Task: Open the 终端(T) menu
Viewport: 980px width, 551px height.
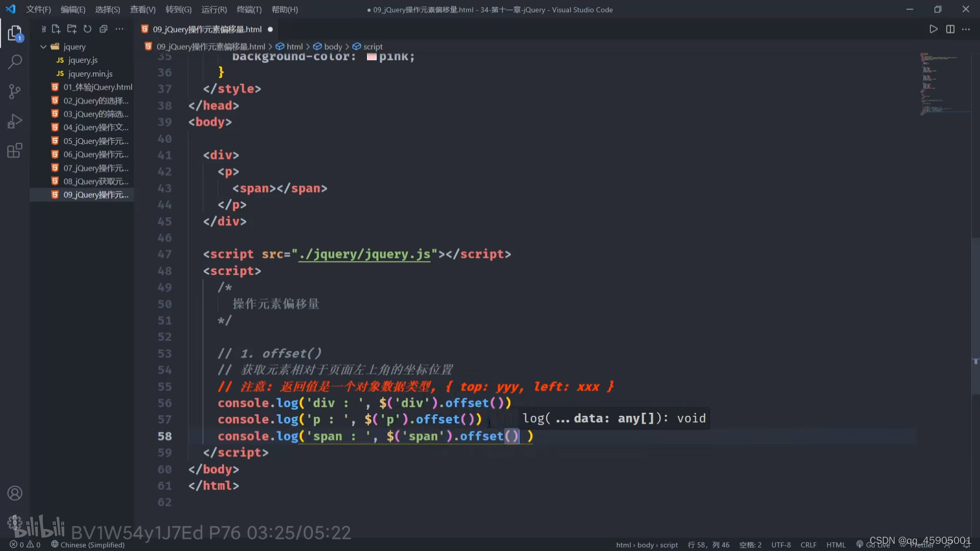Action: click(249, 10)
